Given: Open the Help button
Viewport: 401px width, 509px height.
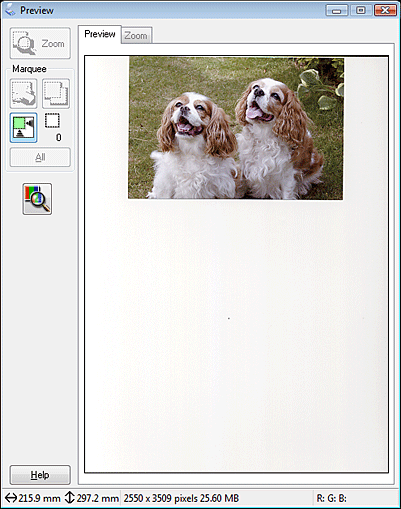Looking at the screenshot, I should (40, 475).
